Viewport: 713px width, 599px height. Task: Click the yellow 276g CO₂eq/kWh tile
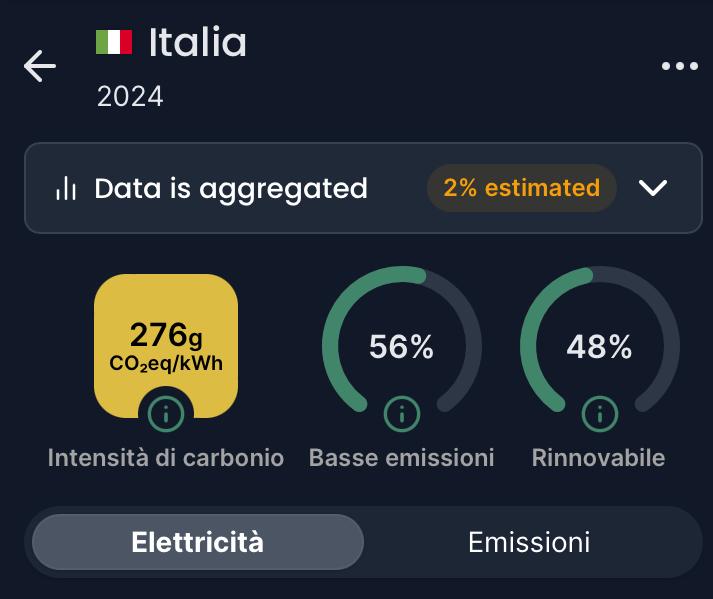(166, 346)
